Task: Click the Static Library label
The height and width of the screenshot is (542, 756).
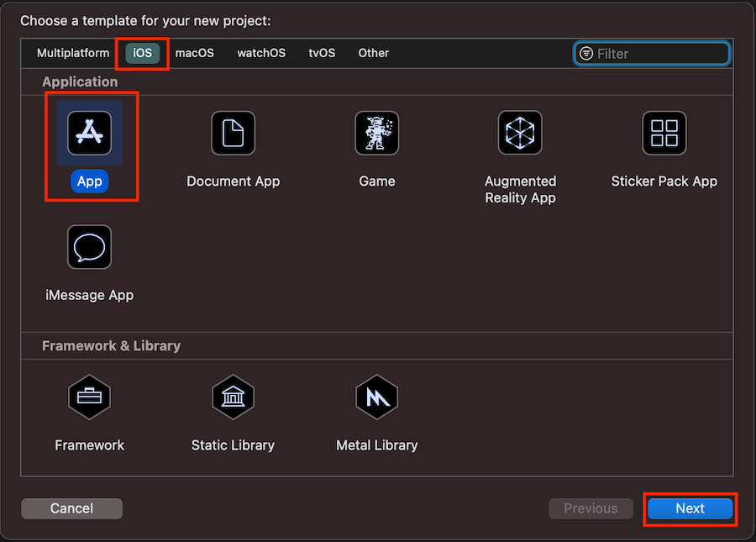Action: pyautogui.click(x=233, y=445)
